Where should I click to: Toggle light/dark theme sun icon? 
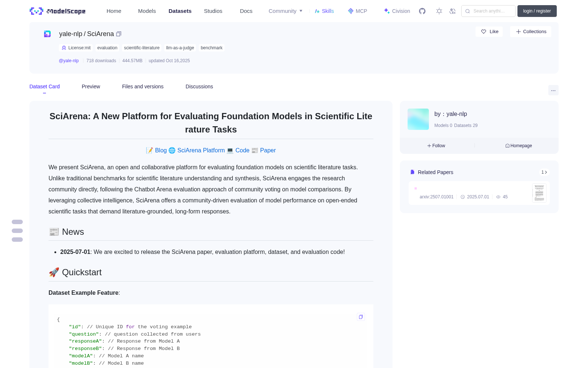point(439,11)
